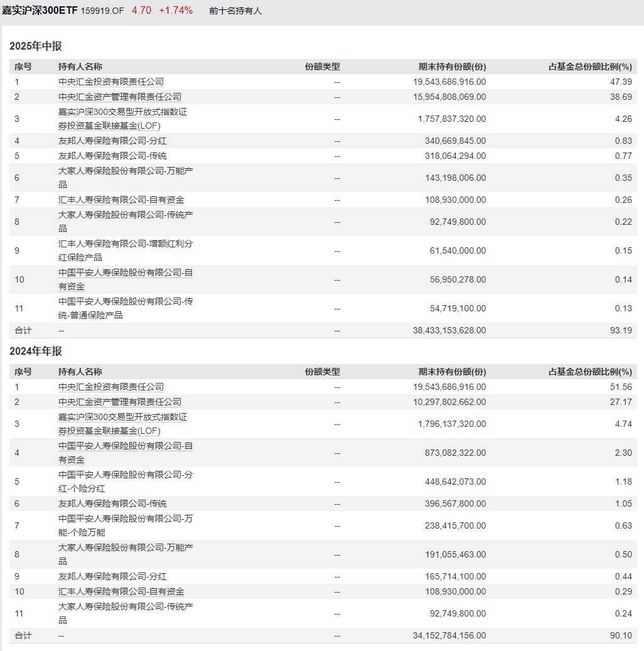The image size is (644, 651).
Task: Click share value 1,757,837,320.00
Action: tap(452, 119)
